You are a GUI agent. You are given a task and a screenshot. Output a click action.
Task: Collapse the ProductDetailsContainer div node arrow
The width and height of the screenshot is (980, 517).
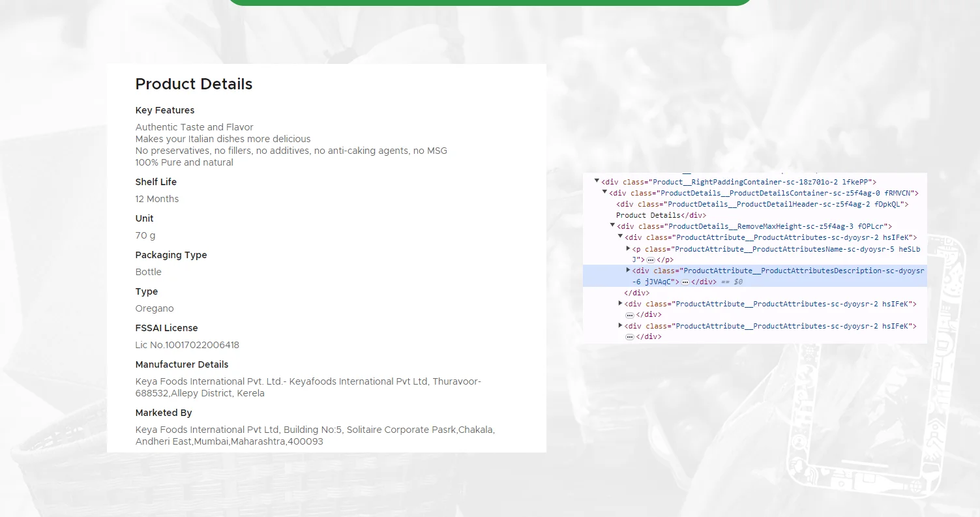click(x=604, y=192)
